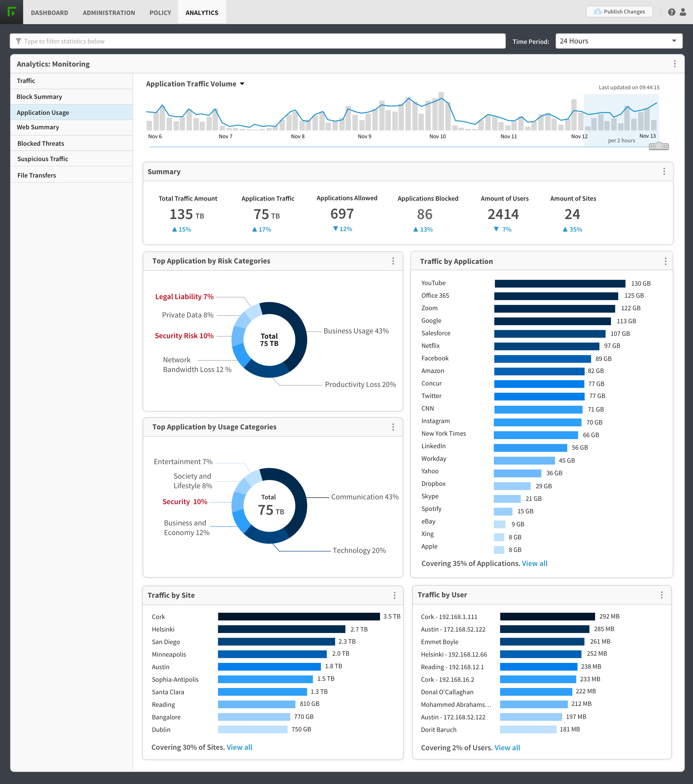Image resolution: width=693 pixels, height=784 pixels.
Task: Click the Amount of Users value 2414
Action: click(x=503, y=214)
